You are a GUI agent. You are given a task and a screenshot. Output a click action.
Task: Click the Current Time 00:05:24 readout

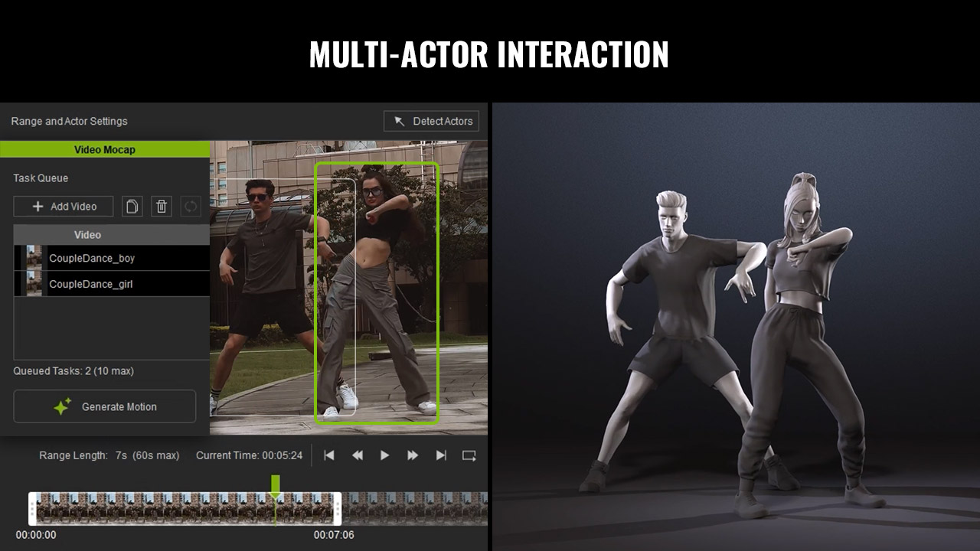pyautogui.click(x=249, y=455)
